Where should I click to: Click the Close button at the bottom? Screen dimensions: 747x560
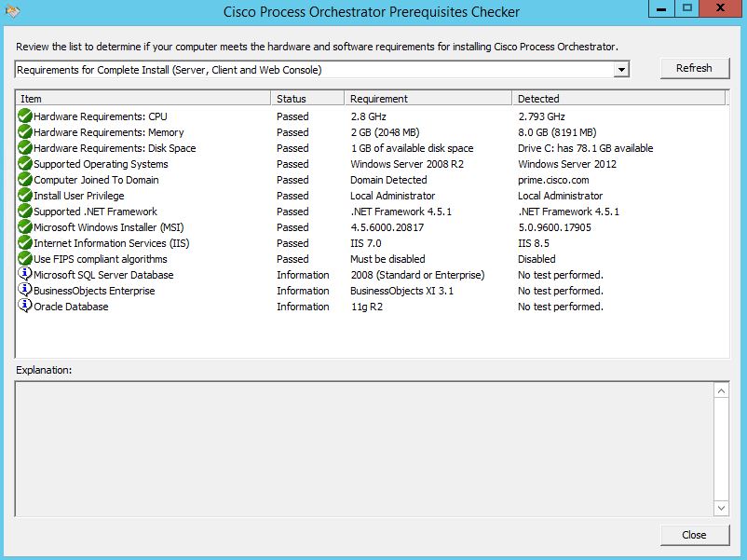pyautogui.click(x=694, y=535)
